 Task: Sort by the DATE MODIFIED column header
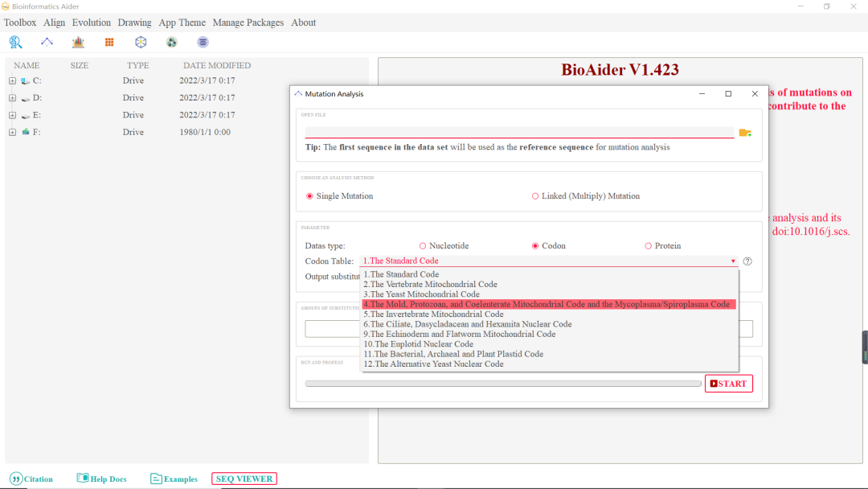(x=217, y=65)
